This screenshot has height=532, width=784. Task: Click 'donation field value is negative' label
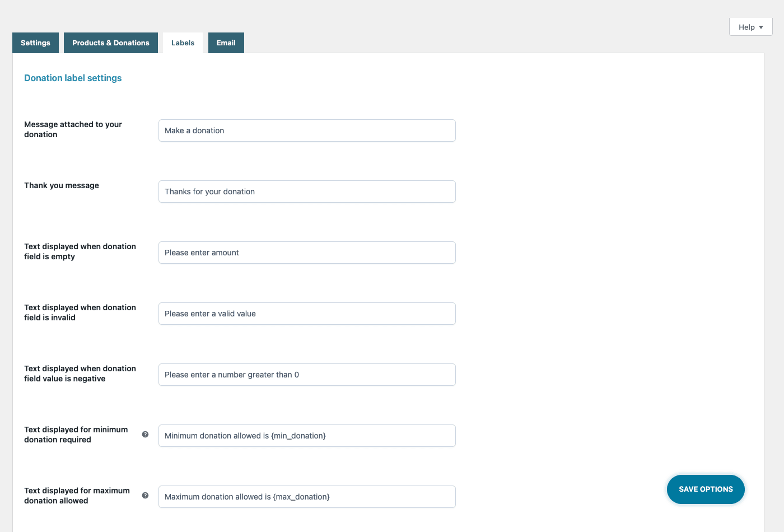click(x=80, y=374)
